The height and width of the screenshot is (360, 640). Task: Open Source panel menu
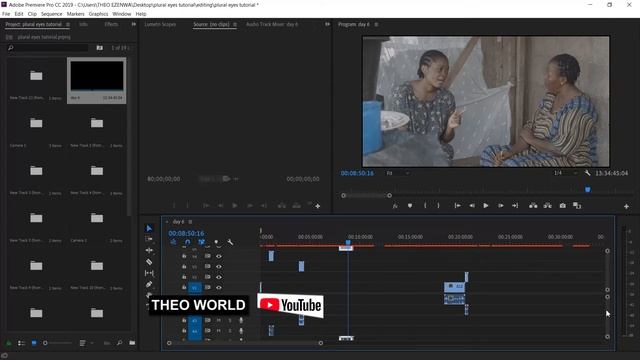click(x=235, y=24)
